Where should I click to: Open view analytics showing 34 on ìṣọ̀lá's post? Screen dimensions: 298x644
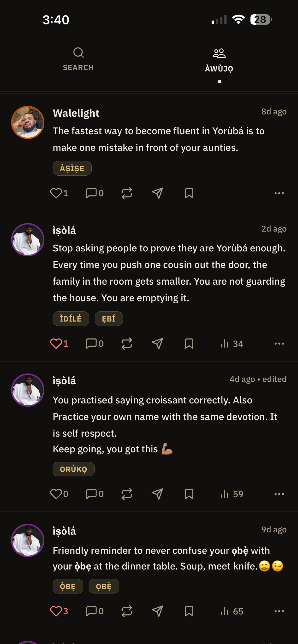[232, 344]
